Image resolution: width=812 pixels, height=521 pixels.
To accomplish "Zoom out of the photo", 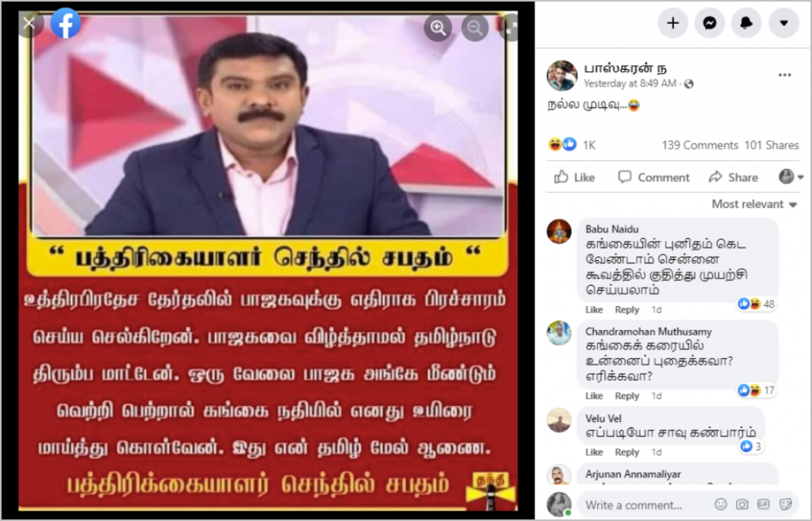I will (475, 28).
